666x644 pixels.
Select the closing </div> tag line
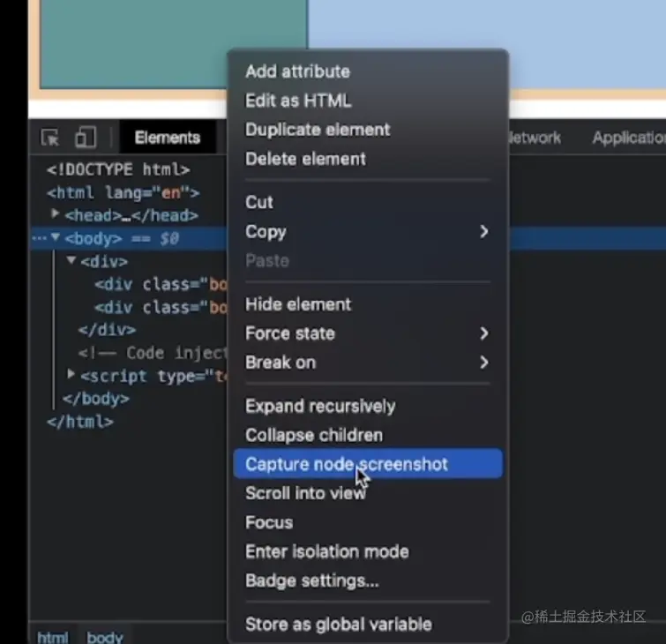[x=107, y=330]
